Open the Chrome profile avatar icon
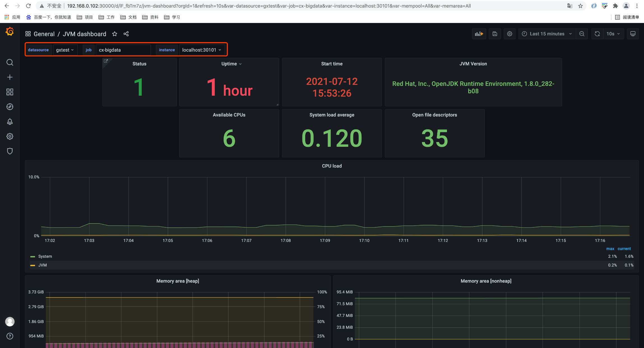This screenshot has width=644, height=348. (626, 6)
